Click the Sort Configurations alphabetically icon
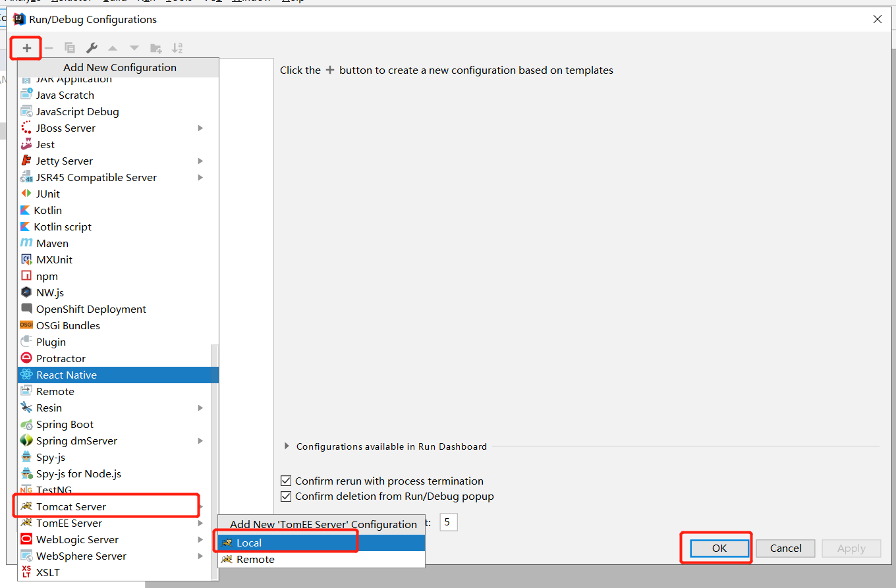 [x=177, y=48]
